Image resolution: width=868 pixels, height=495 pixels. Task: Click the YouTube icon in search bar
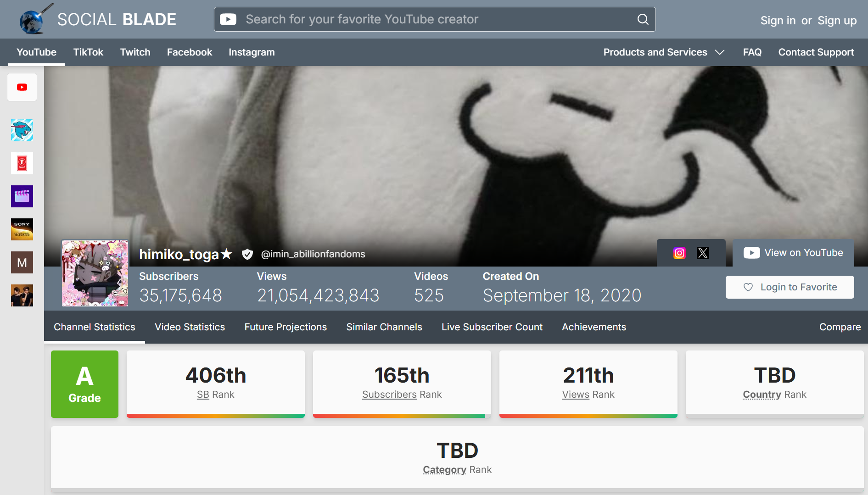pyautogui.click(x=228, y=19)
